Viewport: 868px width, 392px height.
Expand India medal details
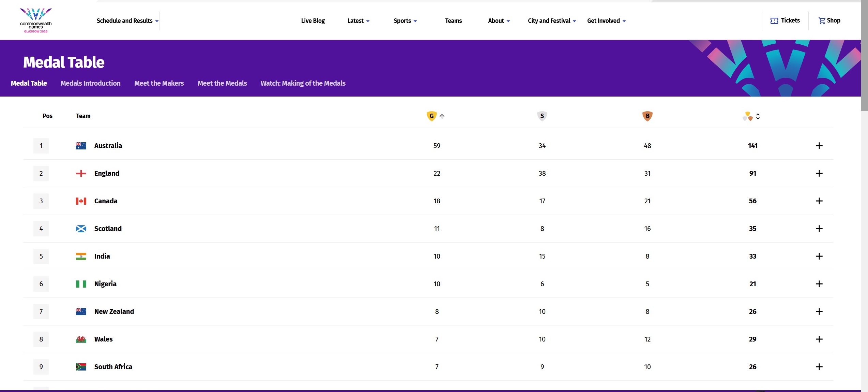tap(819, 256)
